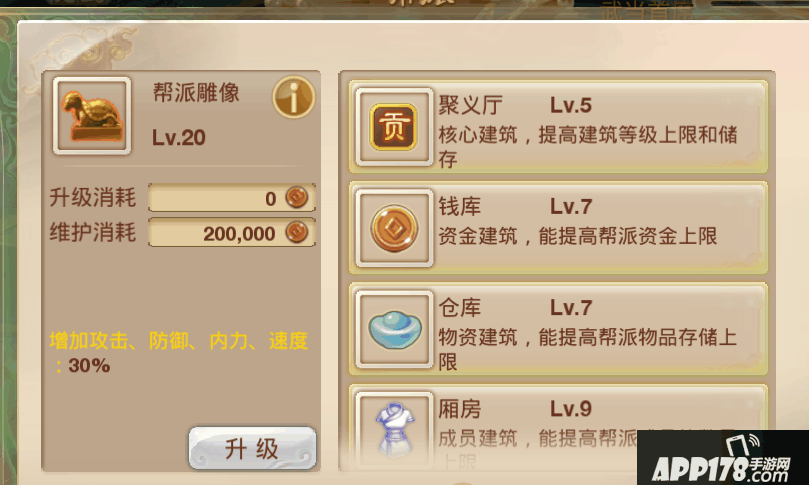The width and height of the screenshot is (809, 485).
Task: Open the guild statue info icon
Action: click(x=294, y=97)
